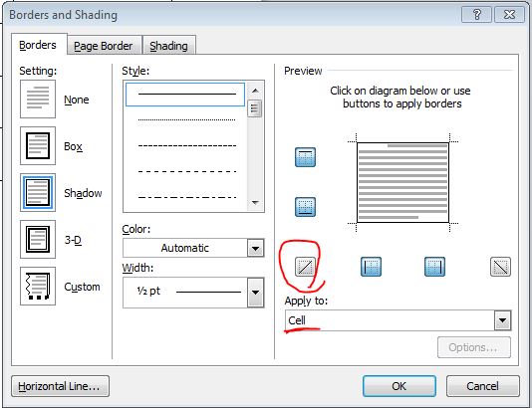Pick the Shadow border setting icon
The width and height of the screenshot is (532, 408).
38,192
